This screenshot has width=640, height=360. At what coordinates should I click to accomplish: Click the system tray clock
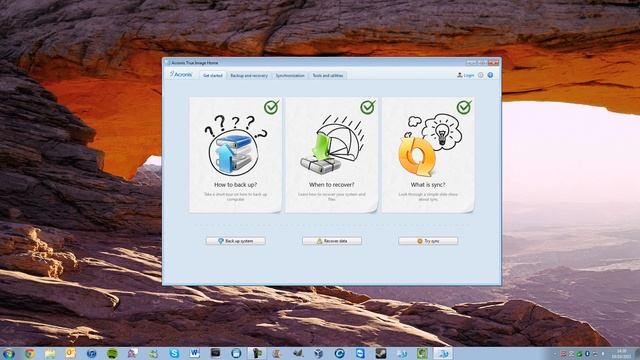(x=622, y=353)
